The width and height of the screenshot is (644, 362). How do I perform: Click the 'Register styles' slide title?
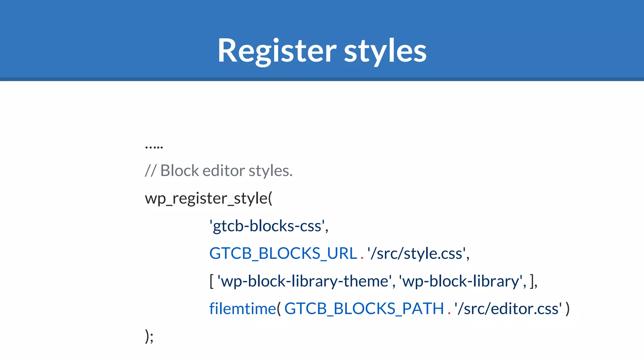point(322,51)
